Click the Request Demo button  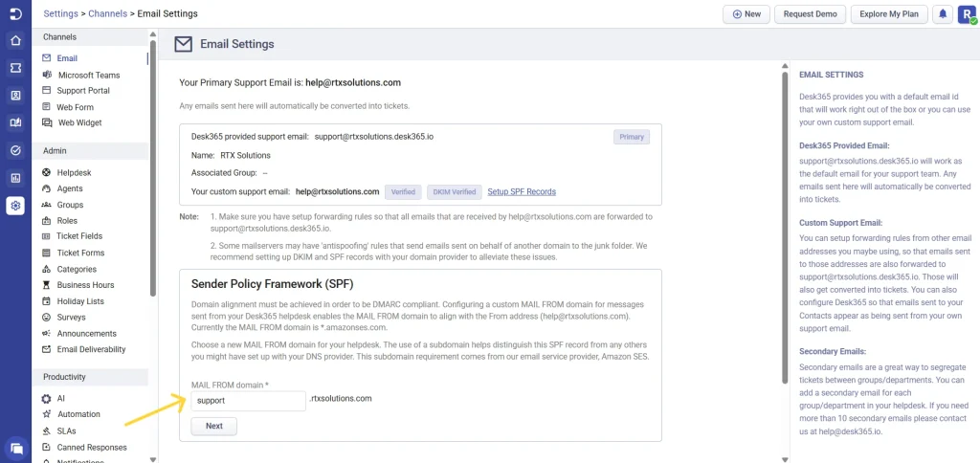(810, 13)
